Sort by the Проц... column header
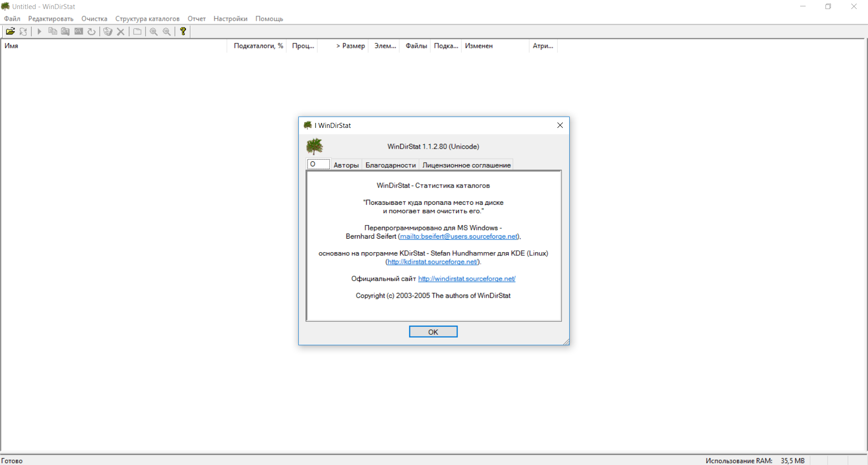 pyautogui.click(x=302, y=46)
